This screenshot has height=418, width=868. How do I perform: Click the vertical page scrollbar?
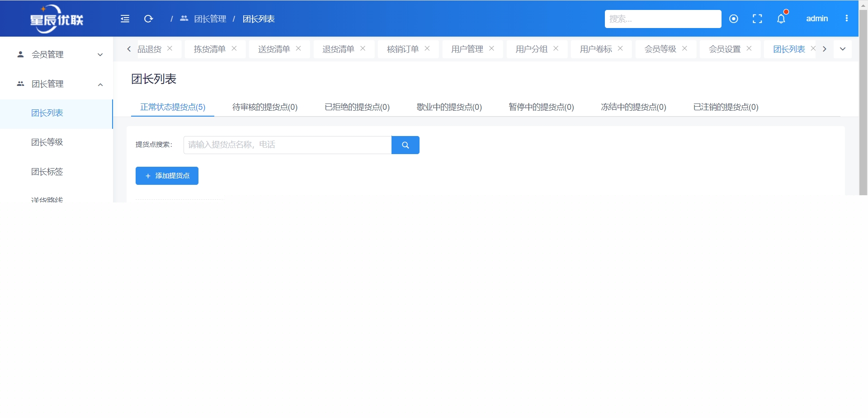pos(863,103)
